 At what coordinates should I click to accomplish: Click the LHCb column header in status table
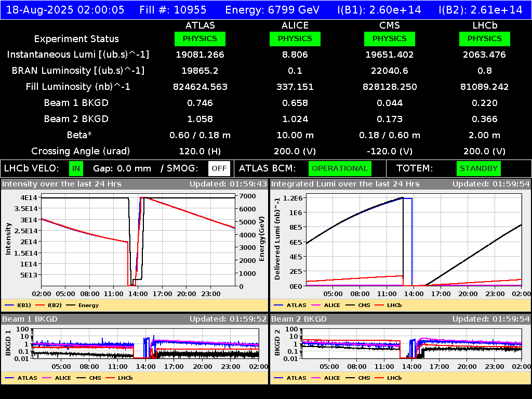pos(485,25)
